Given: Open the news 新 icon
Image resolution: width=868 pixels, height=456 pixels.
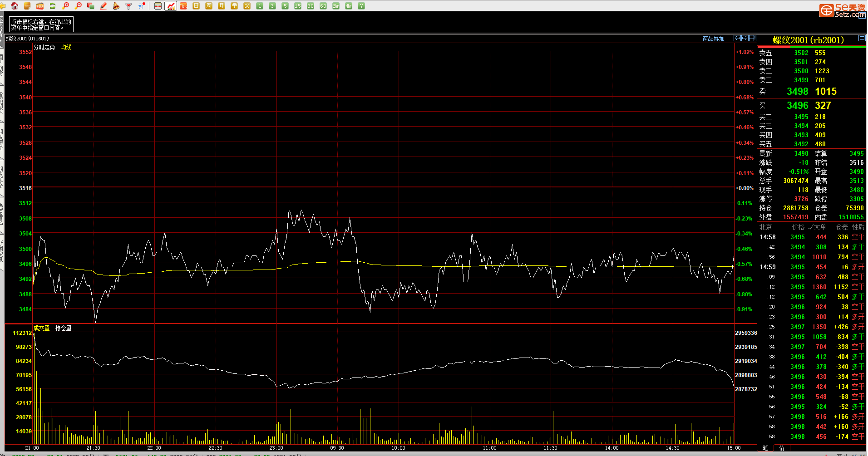Looking at the screenshot, I should coord(142,6).
